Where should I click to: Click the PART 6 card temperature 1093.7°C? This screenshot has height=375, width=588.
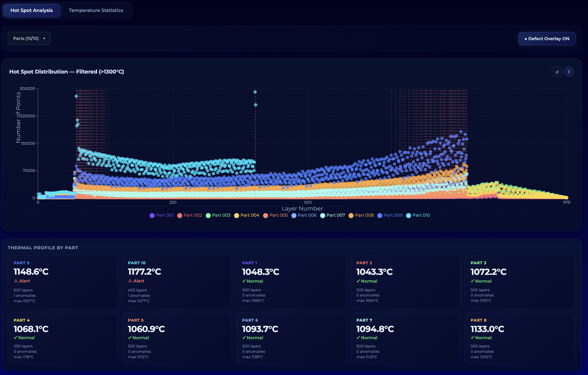pos(260,329)
